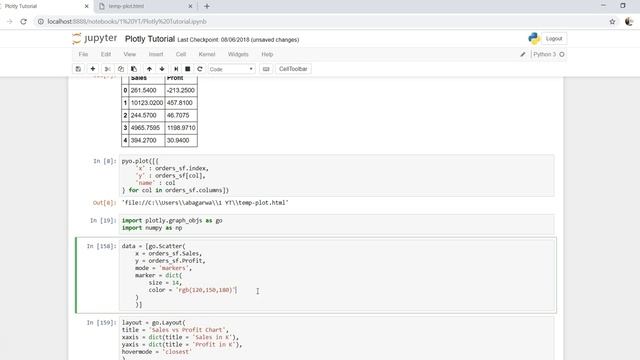
Task: Insert cell below with plus icon
Action: click(x=93, y=69)
